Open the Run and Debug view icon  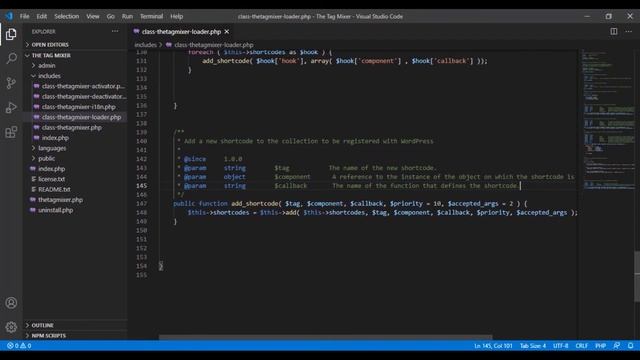click(x=11, y=107)
